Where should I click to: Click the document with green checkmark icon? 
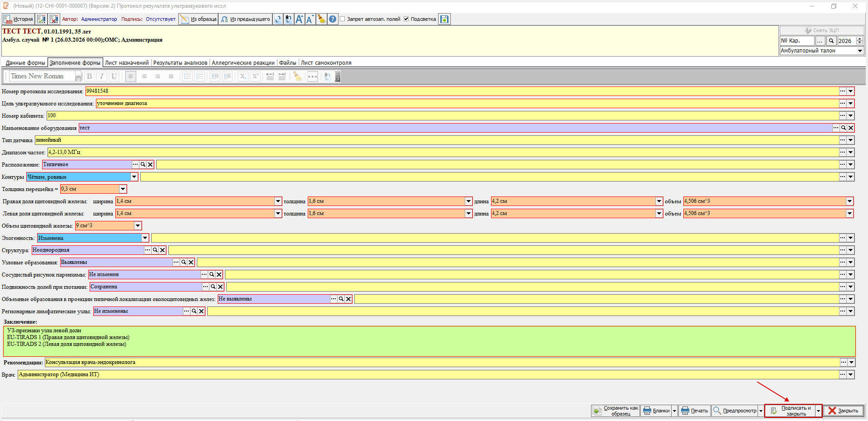tap(41, 19)
